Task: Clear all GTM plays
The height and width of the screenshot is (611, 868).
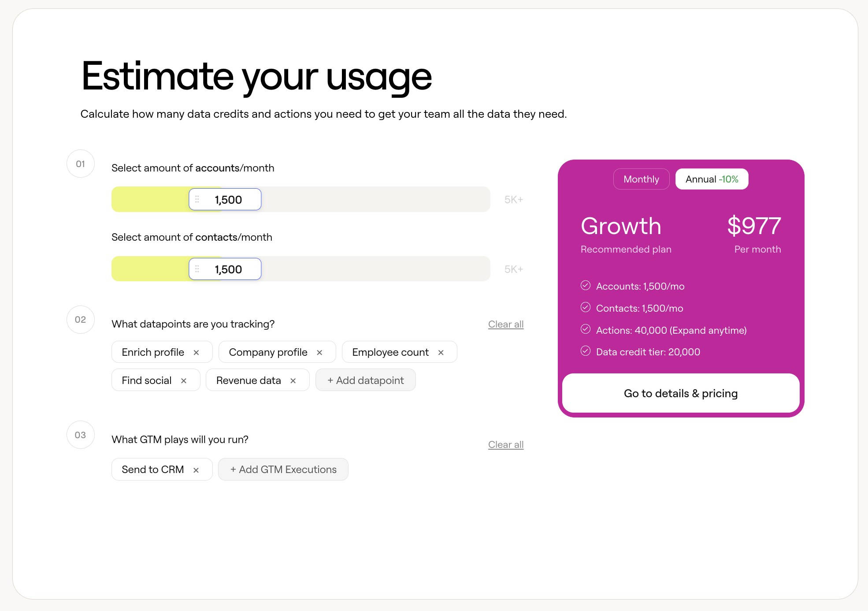Action: [x=506, y=444]
